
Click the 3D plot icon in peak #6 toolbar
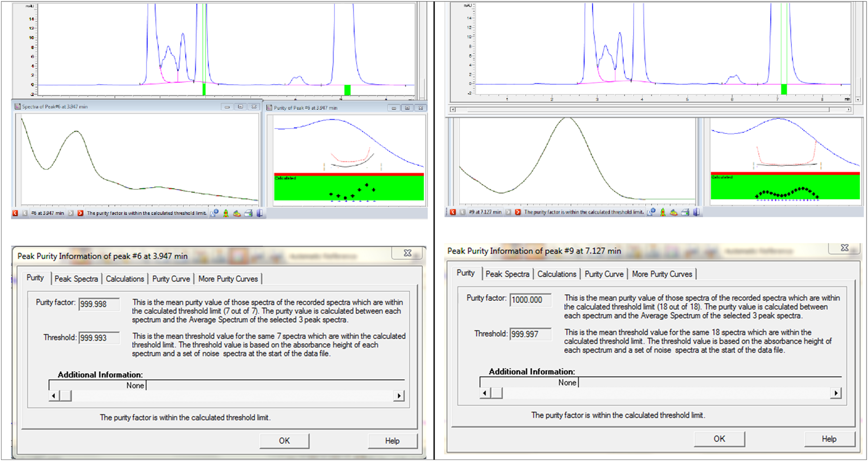tap(237, 213)
